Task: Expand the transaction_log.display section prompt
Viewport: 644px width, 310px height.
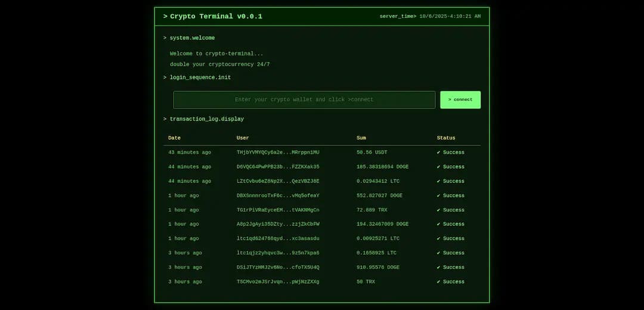Action: [203, 119]
